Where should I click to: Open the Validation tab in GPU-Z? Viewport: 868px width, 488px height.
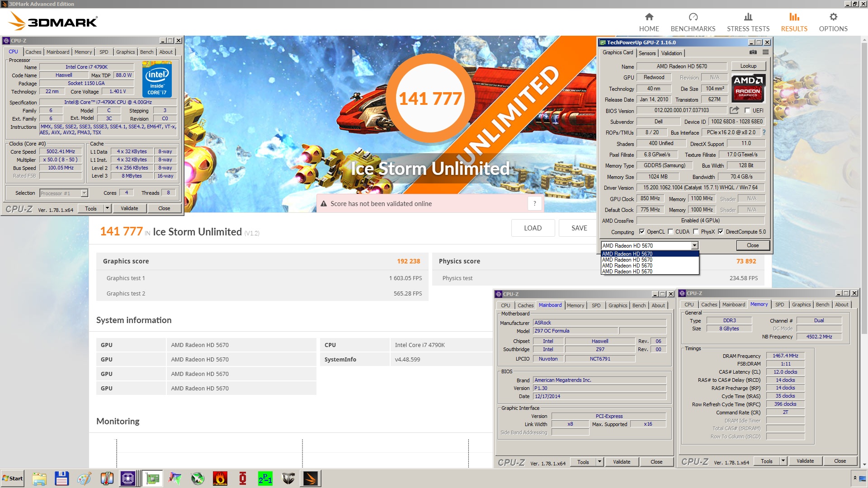[671, 53]
